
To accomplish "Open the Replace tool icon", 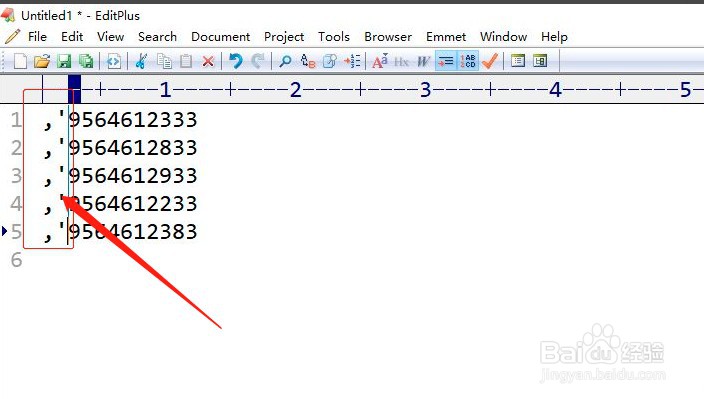I will (308, 61).
